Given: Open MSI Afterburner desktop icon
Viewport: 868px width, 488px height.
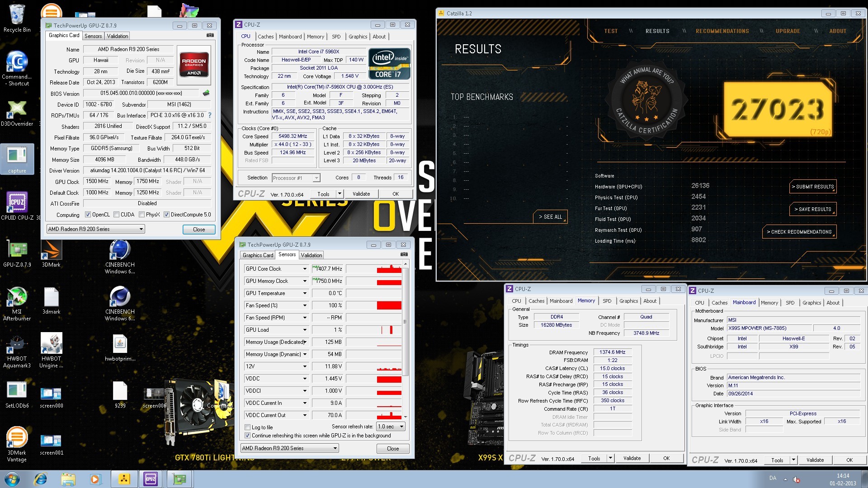Looking at the screenshot, I should [x=17, y=304].
